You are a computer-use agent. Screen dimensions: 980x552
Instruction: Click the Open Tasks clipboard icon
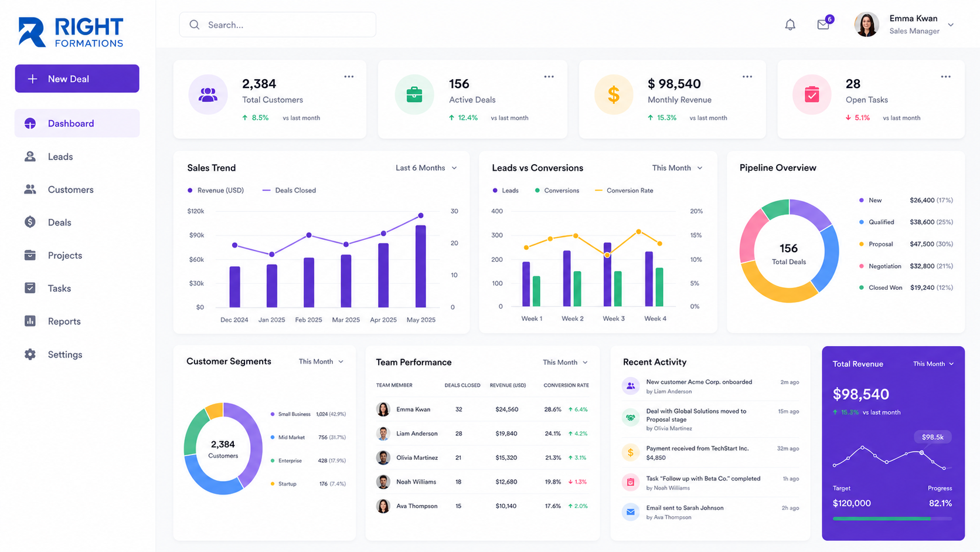tap(812, 94)
